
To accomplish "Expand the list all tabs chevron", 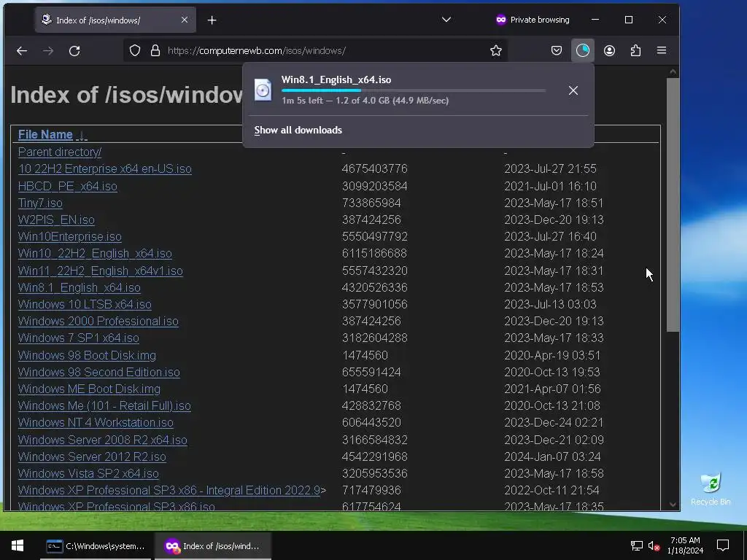I will (x=446, y=20).
